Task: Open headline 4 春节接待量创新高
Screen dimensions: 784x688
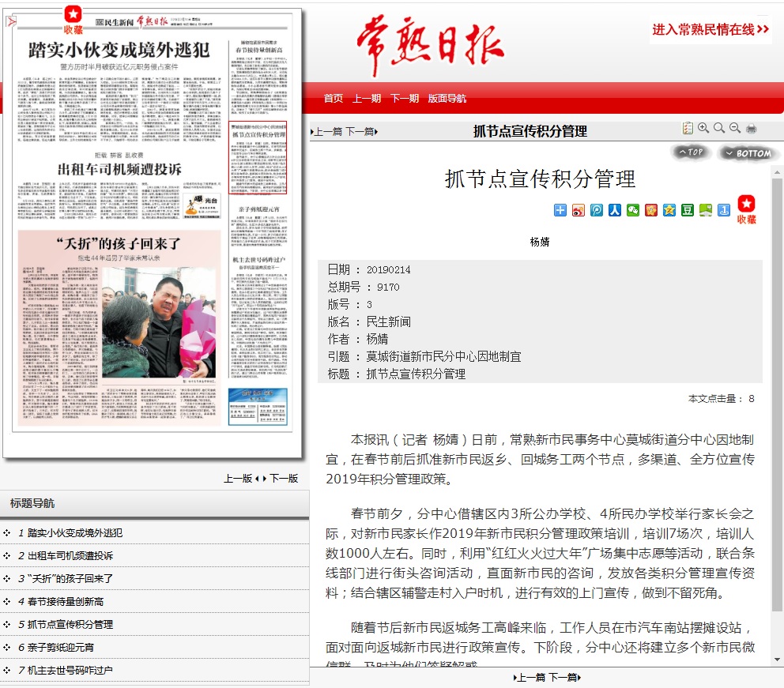Action: 66,602
